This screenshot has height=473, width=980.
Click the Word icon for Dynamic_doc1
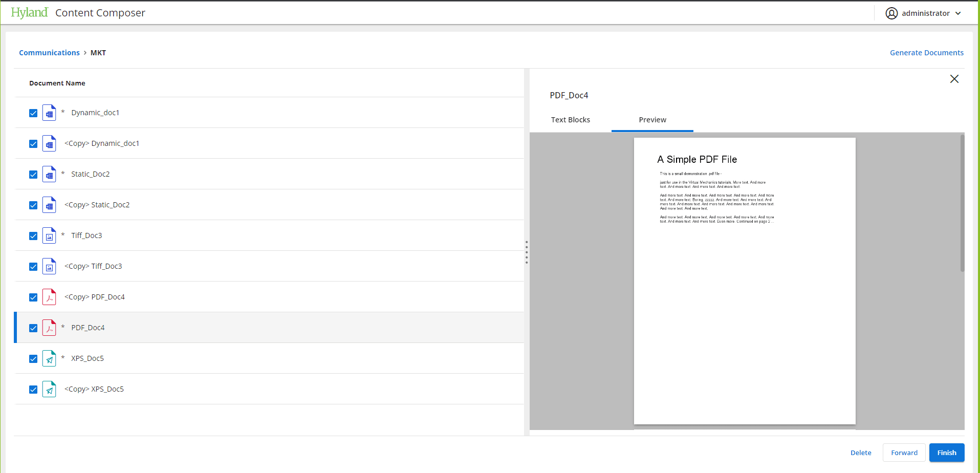pos(49,113)
